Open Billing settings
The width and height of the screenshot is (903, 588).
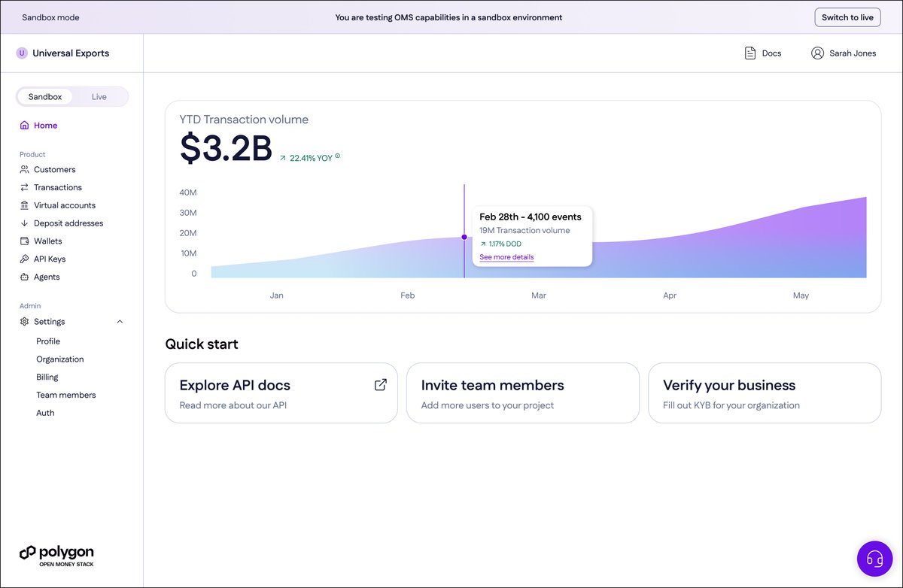47,377
